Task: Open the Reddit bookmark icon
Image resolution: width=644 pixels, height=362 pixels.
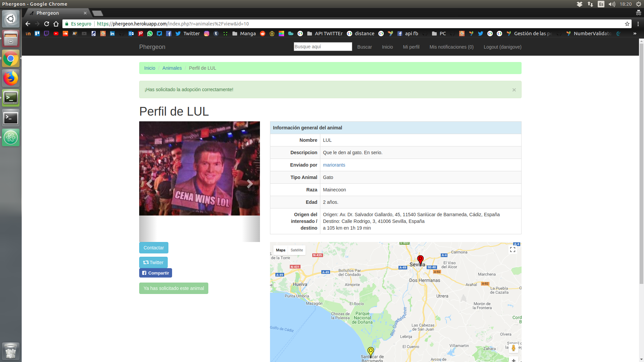Action: click(263, 34)
